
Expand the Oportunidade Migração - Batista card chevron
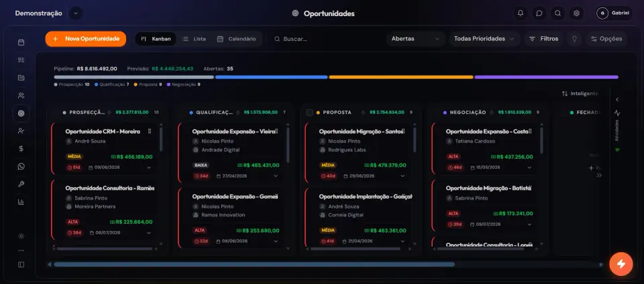pyautogui.click(x=529, y=224)
